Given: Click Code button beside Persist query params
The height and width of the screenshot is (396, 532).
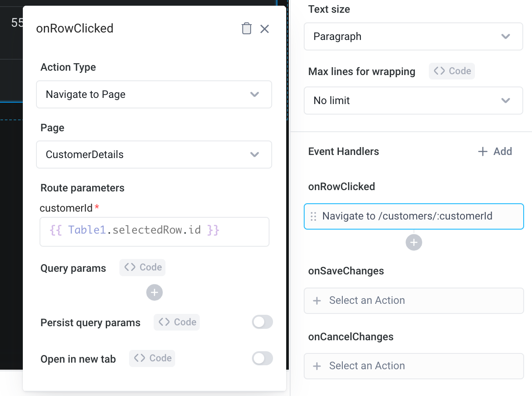Looking at the screenshot, I should pyautogui.click(x=177, y=322).
